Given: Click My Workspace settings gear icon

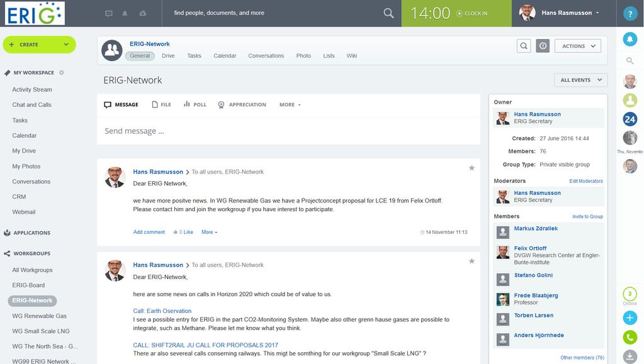Looking at the screenshot, I should coord(62,73).
